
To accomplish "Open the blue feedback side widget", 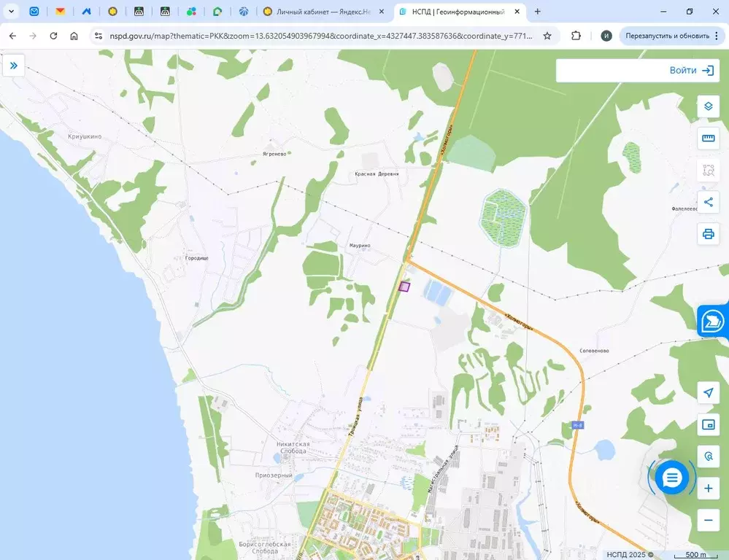I will coord(713,321).
